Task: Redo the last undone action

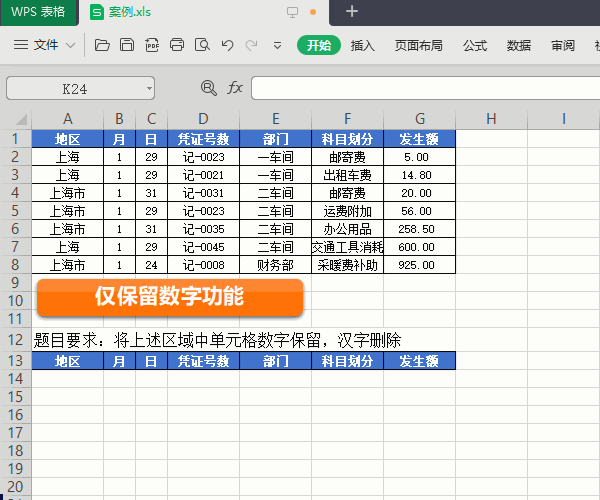Action: [251, 45]
